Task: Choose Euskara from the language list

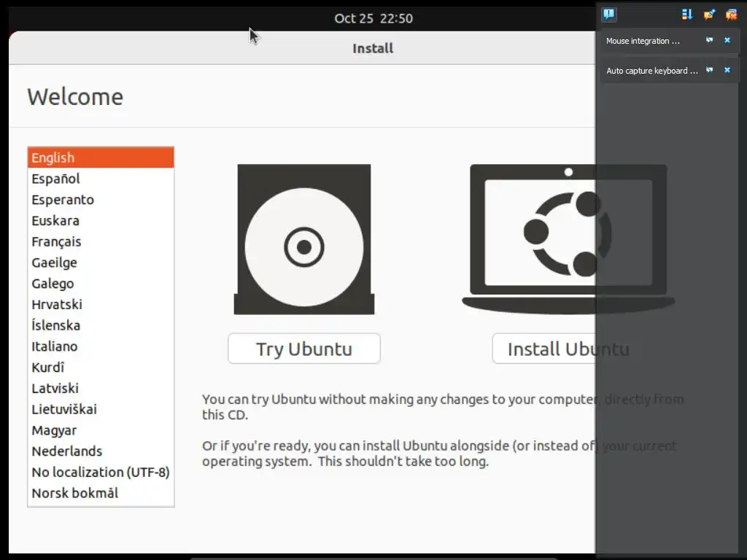Action: point(101,220)
